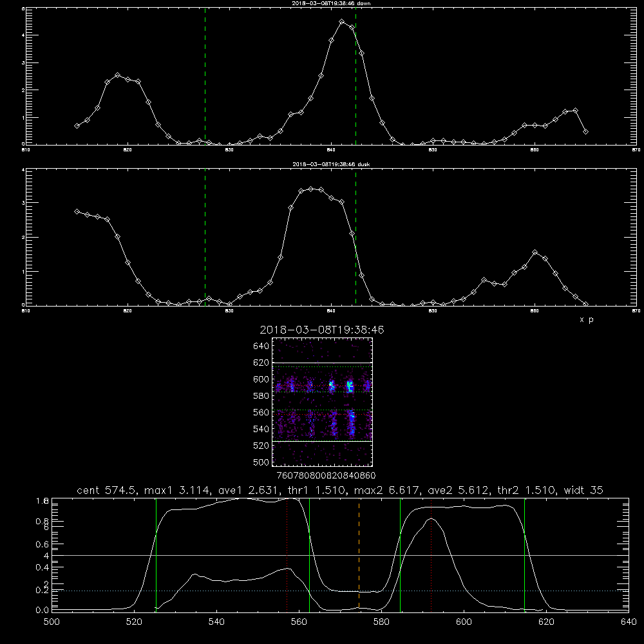Image resolution: width=644 pixels, height=644 pixels.
Task: Click the last diamond marker at the right end of the dawn curve
Action: [x=585, y=132]
